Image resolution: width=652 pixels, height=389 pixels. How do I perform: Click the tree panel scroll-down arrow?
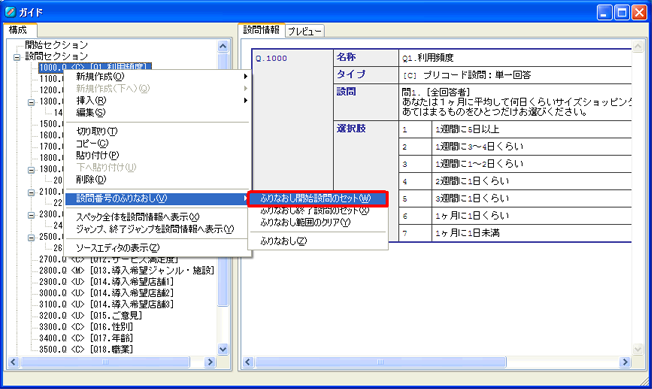(x=223, y=350)
